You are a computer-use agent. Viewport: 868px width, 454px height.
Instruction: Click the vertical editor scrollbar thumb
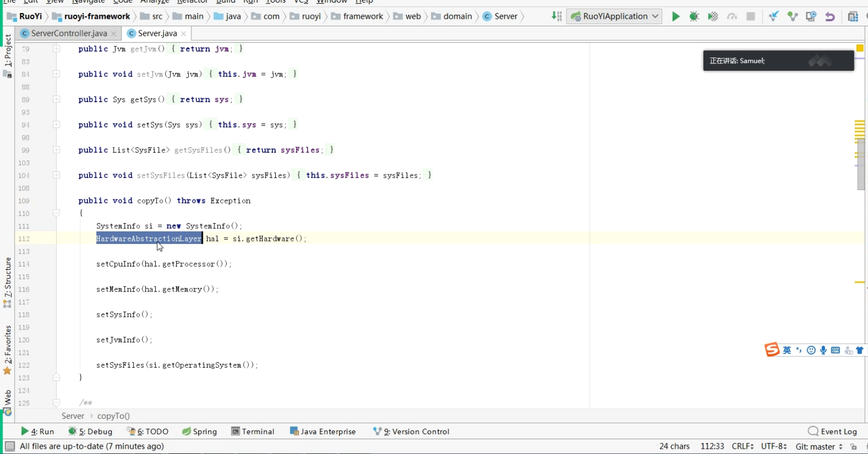tap(861, 164)
